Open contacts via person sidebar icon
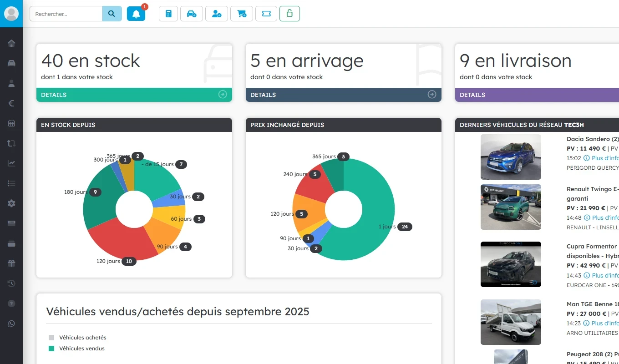 (x=11, y=83)
